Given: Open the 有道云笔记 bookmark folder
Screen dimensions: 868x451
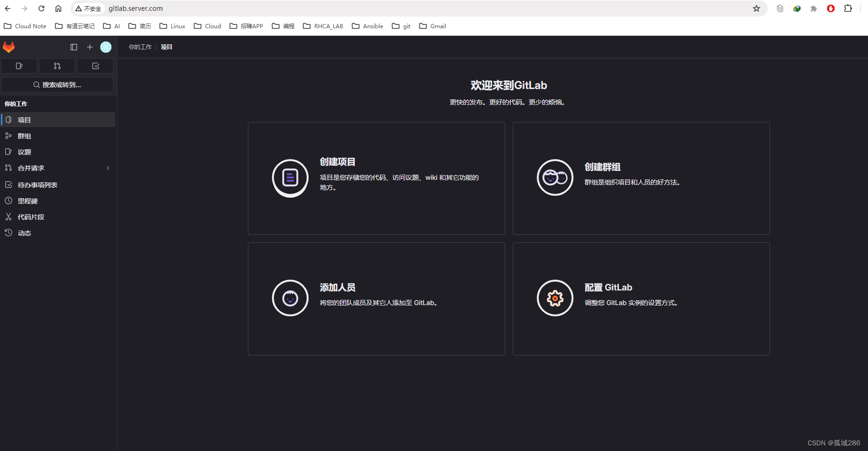Looking at the screenshot, I should click(75, 26).
